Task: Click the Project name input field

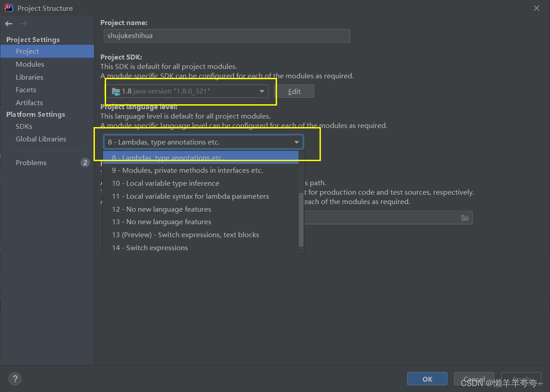Action: [x=226, y=36]
